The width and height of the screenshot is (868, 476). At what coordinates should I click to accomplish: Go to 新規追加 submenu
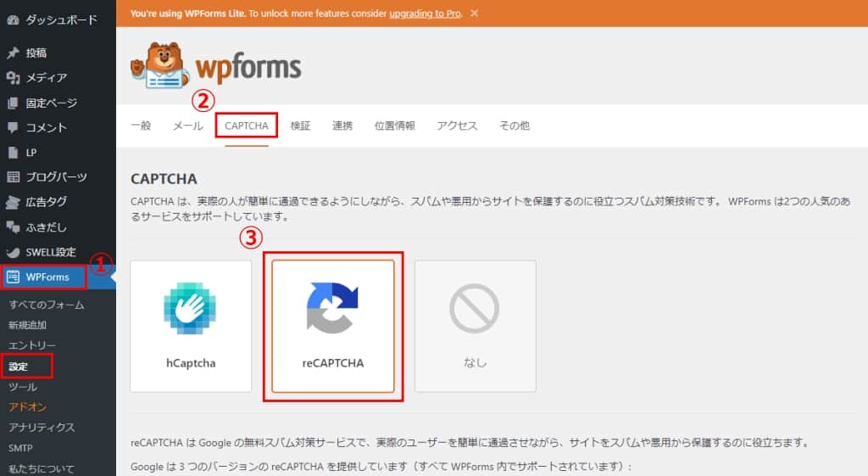(x=28, y=325)
